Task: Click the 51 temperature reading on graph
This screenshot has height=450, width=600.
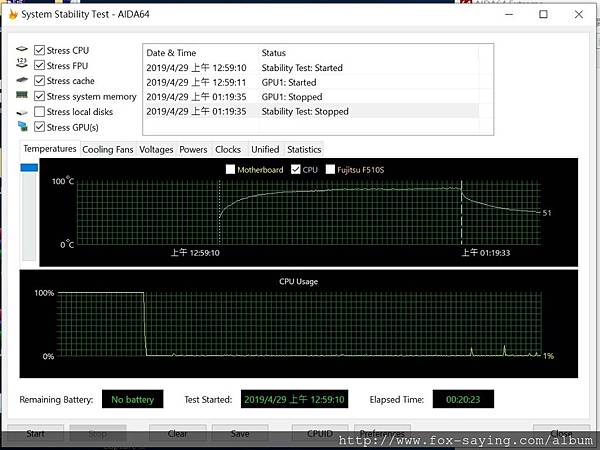Action: (547, 213)
